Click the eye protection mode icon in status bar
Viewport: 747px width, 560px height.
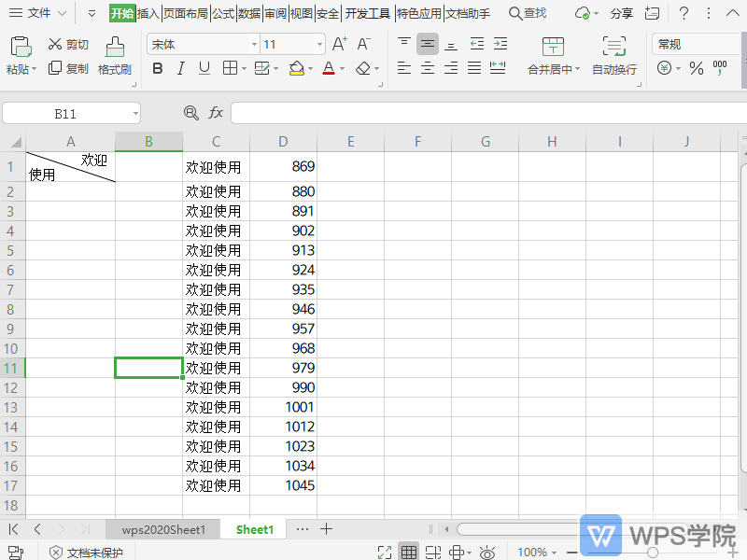click(x=486, y=553)
